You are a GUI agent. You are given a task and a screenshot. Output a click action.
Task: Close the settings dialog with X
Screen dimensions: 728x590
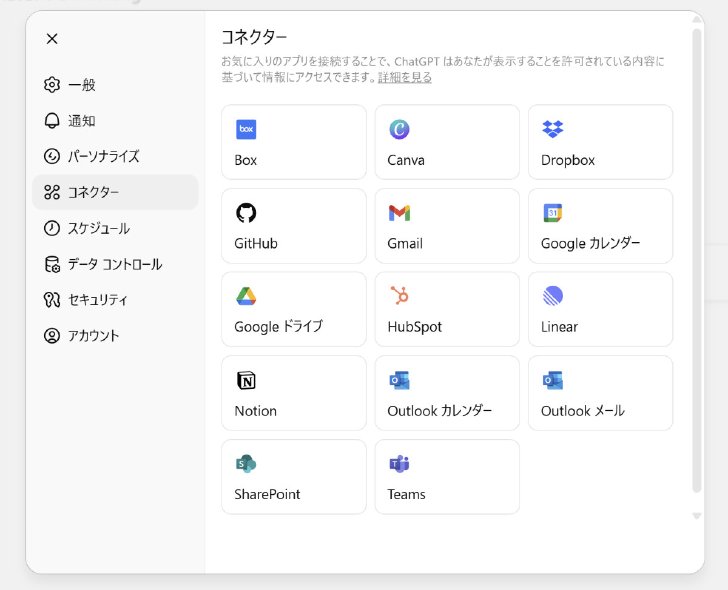(52, 39)
